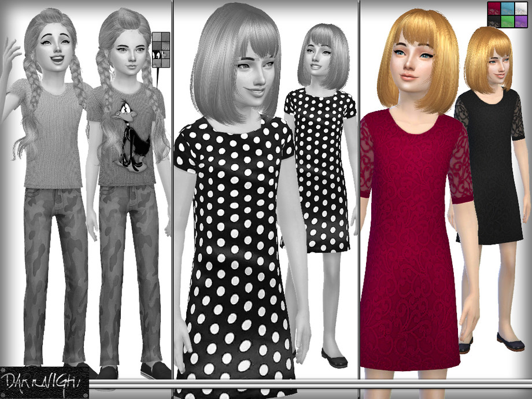Select the bottom-right gray t-shirt swatch
The width and height of the screenshot is (532, 399).
[x=165, y=63]
